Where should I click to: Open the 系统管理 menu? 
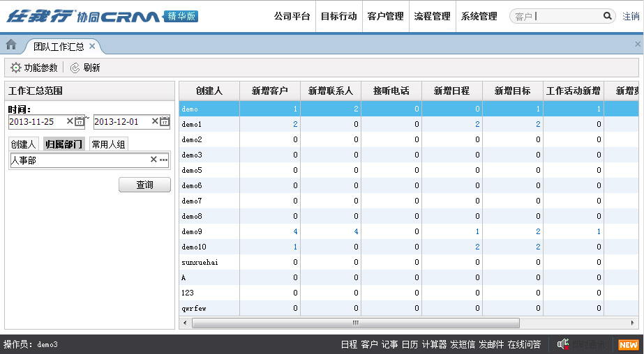point(479,17)
